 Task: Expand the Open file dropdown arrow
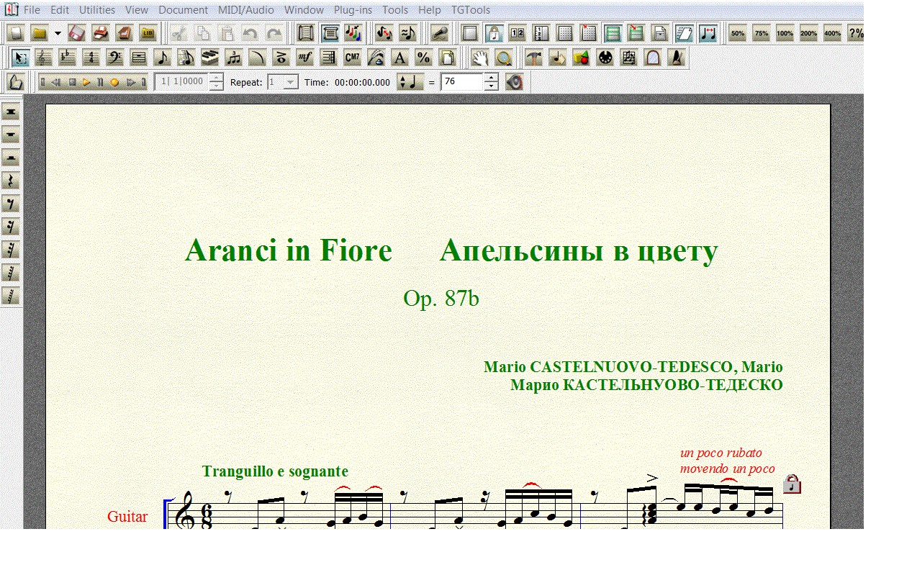pyautogui.click(x=57, y=33)
